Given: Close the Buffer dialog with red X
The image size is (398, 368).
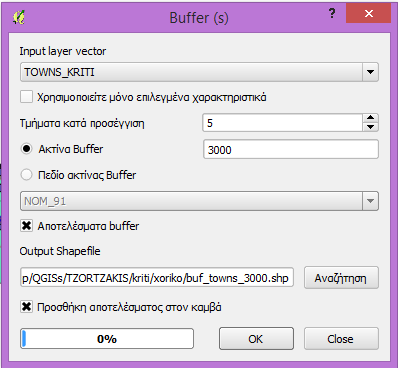Looking at the screenshot, I should click(x=368, y=13).
